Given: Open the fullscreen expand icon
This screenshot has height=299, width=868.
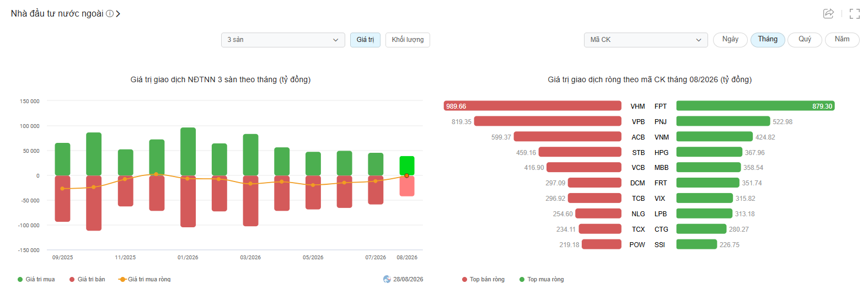Looking at the screenshot, I should point(854,14).
